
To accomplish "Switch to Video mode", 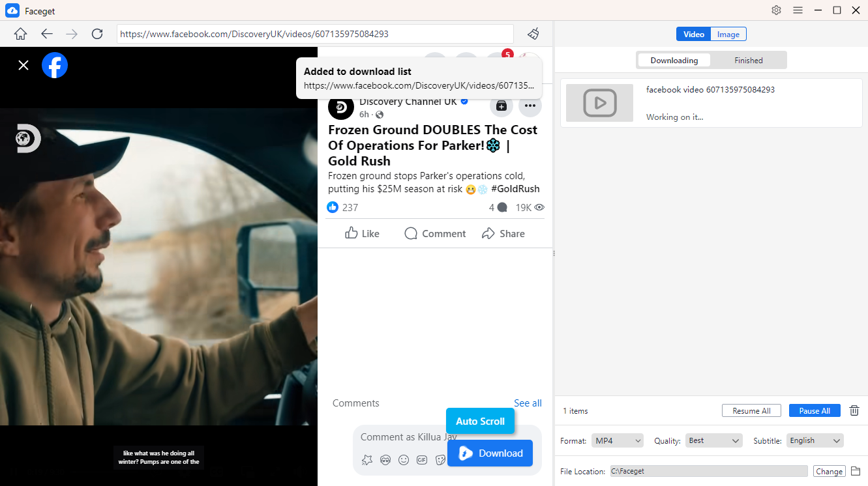I will click(693, 35).
